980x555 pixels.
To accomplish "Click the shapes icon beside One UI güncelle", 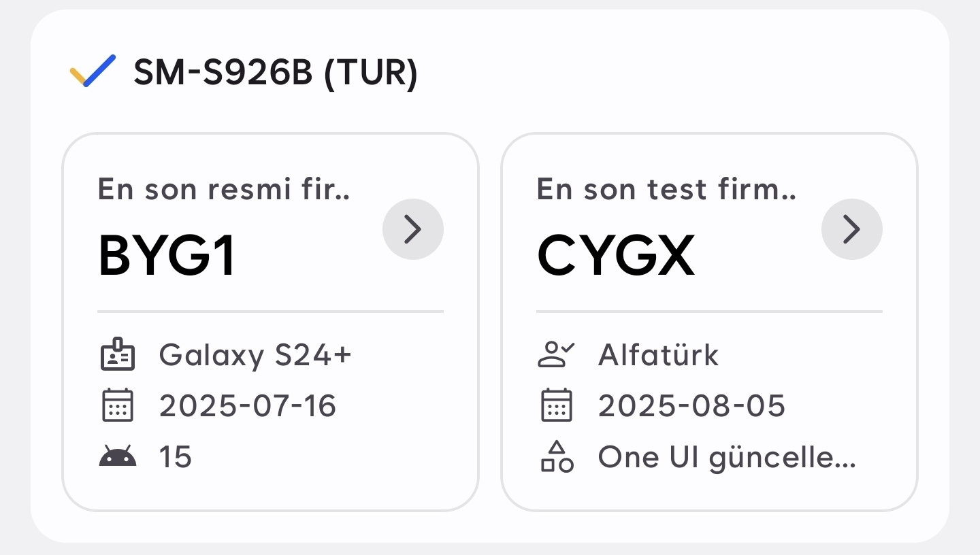I will click(x=557, y=456).
